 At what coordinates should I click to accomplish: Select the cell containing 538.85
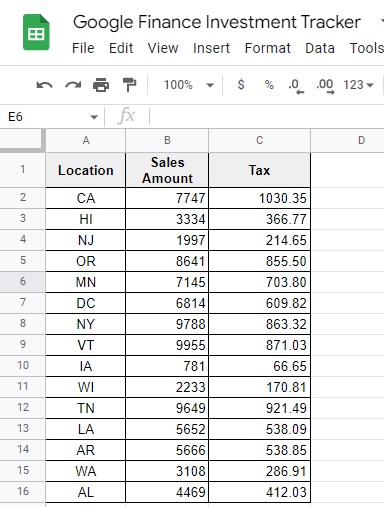259,450
